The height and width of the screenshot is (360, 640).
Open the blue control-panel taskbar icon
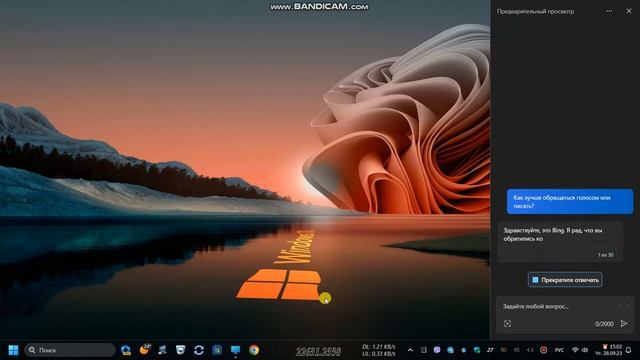217,350
